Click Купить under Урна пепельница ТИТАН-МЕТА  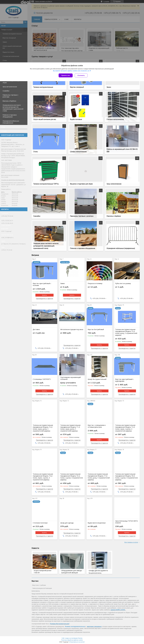point(127,532)
